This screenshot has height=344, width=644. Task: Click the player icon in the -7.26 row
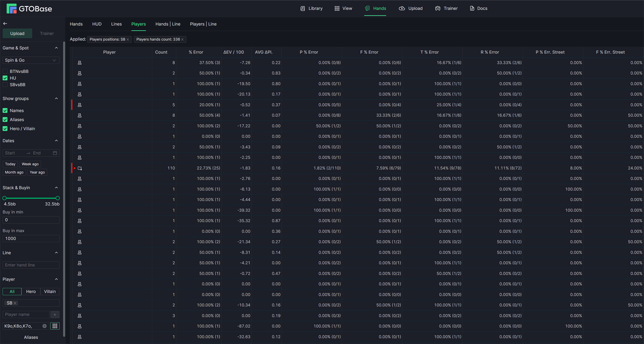[80, 63]
